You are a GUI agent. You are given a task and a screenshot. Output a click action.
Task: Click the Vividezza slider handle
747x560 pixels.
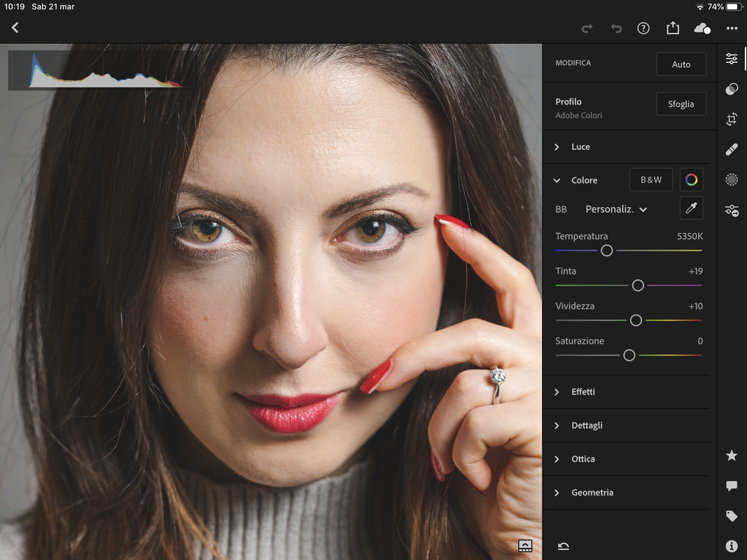636,321
